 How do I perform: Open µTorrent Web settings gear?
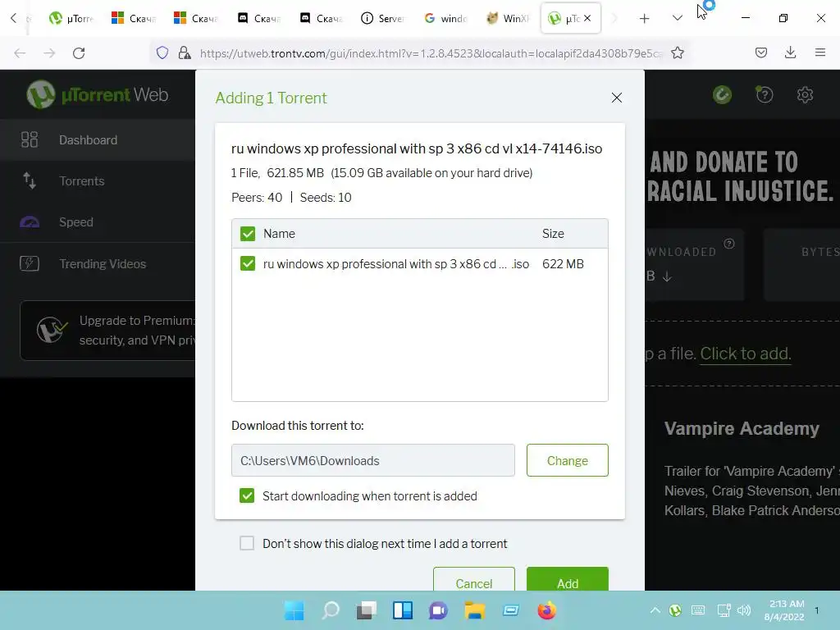(x=805, y=95)
